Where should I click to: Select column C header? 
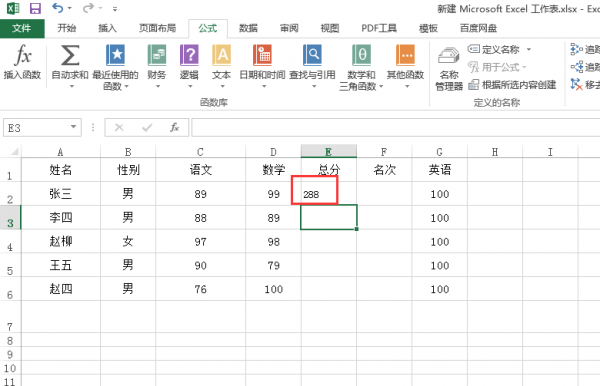coord(201,151)
